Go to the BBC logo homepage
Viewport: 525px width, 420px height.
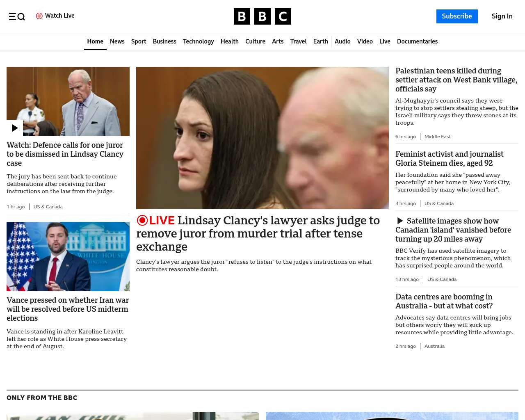pyautogui.click(x=262, y=16)
